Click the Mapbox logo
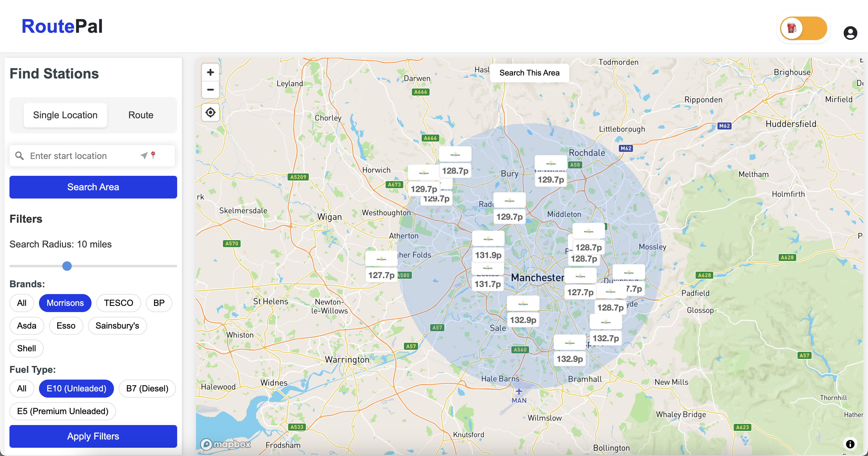The width and height of the screenshot is (868, 456). tap(226, 444)
